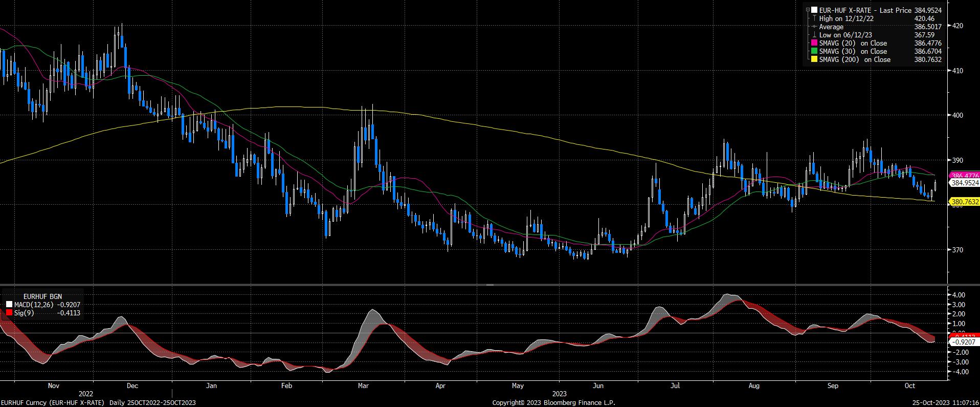
Task: Select 'SMAVG (20) on Close' legend label
Action: (x=853, y=44)
